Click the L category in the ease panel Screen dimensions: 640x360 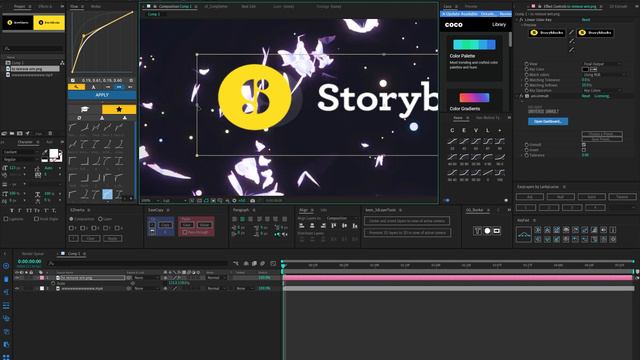487,130
